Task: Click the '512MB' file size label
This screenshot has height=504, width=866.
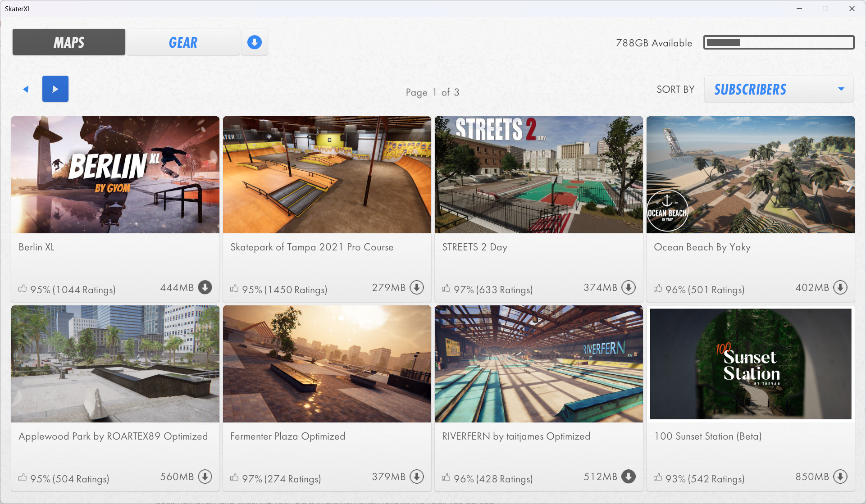Action: pos(601,477)
